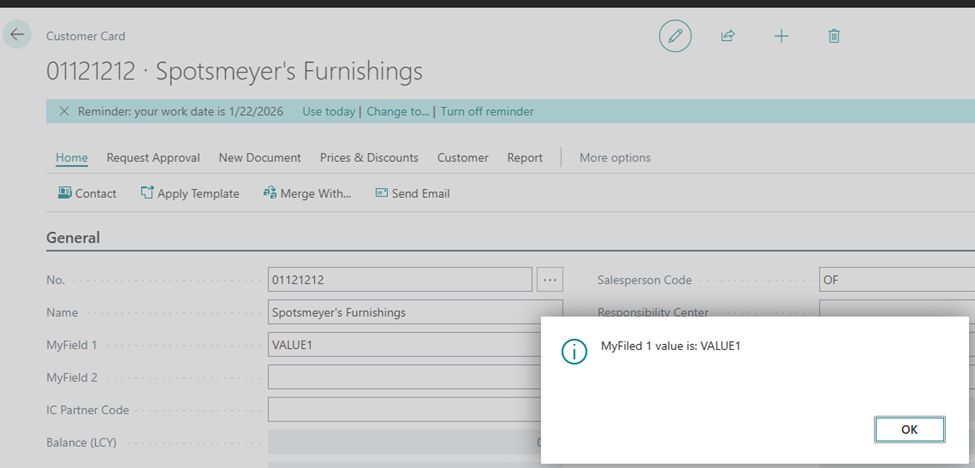Click Change to... link
Screen dimensions: 975x468
(398, 112)
